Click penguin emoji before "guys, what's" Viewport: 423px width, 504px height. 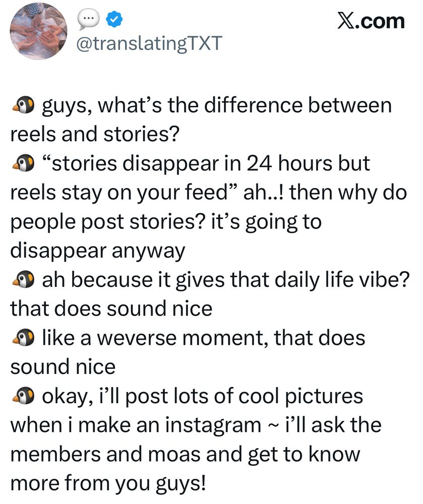pyautogui.click(x=24, y=105)
